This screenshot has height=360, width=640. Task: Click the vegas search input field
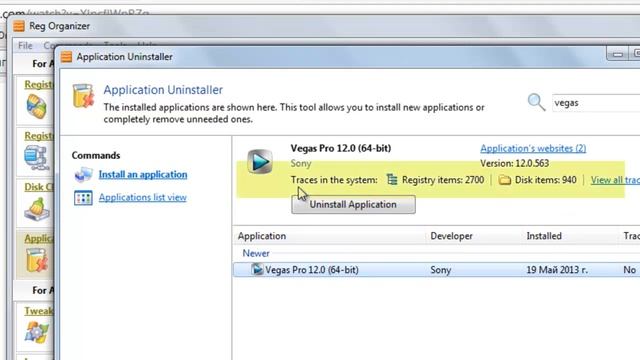coord(596,103)
